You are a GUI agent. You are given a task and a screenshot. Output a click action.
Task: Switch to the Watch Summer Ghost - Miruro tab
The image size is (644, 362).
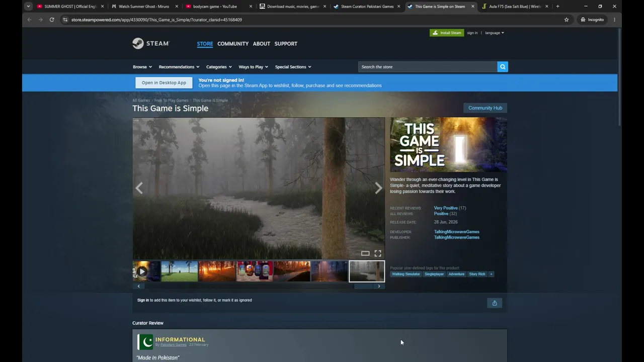click(x=144, y=7)
